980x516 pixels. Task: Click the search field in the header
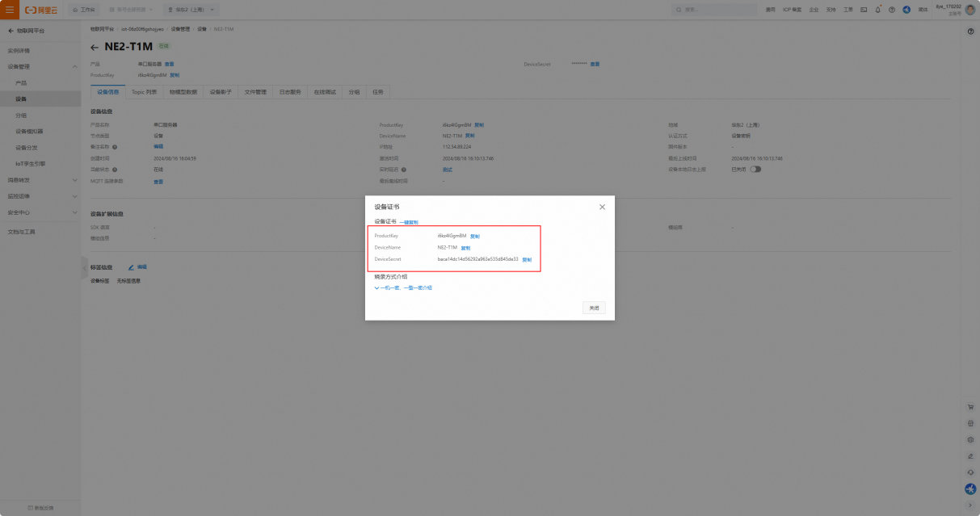(x=714, y=10)
